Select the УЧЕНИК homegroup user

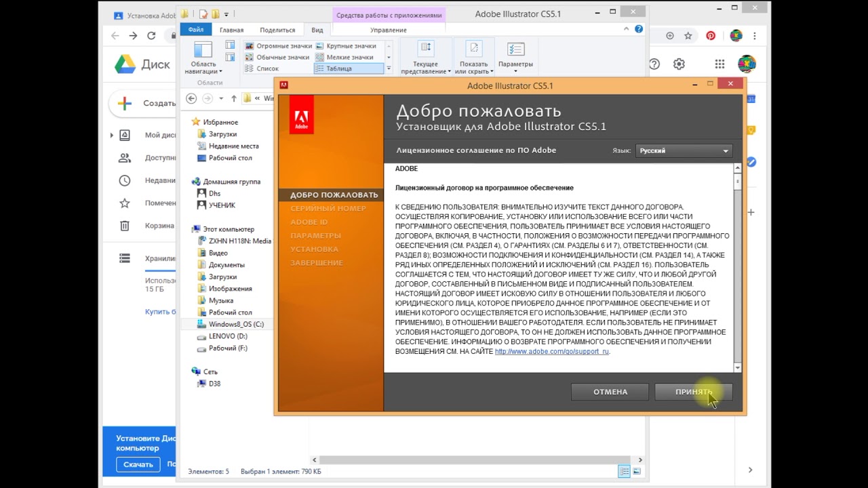(x=216, y=205)
